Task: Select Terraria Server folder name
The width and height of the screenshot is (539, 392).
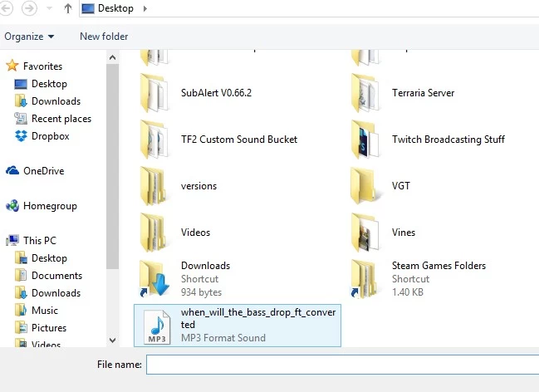Action: point(424,93)
